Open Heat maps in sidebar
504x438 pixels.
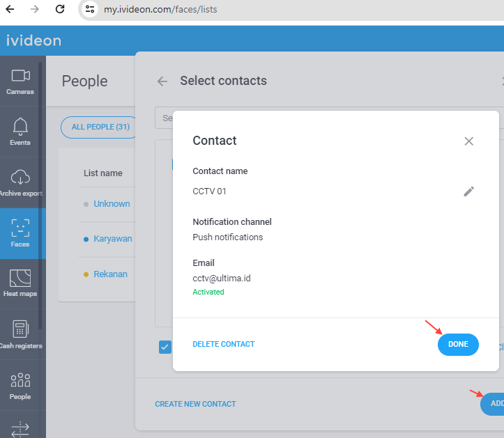coord(20,283)
